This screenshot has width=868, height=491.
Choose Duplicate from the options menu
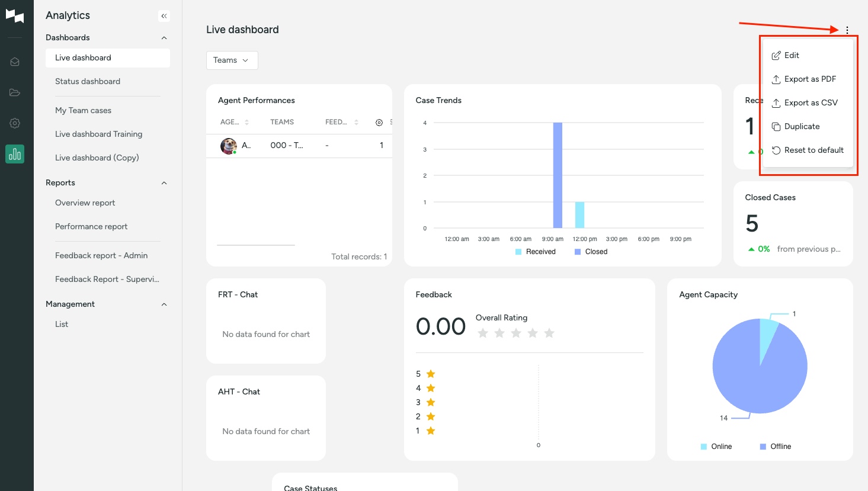pyautogui.click(x=808, y=127)
